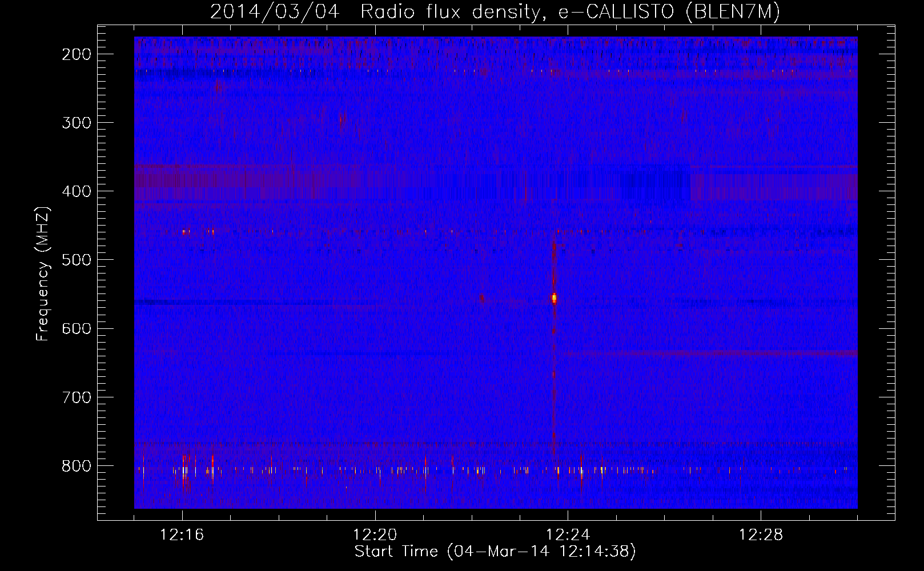Screen dimensions: 924x571
Task: Select the 600 frequency tick label
Action: pos(77,328)
